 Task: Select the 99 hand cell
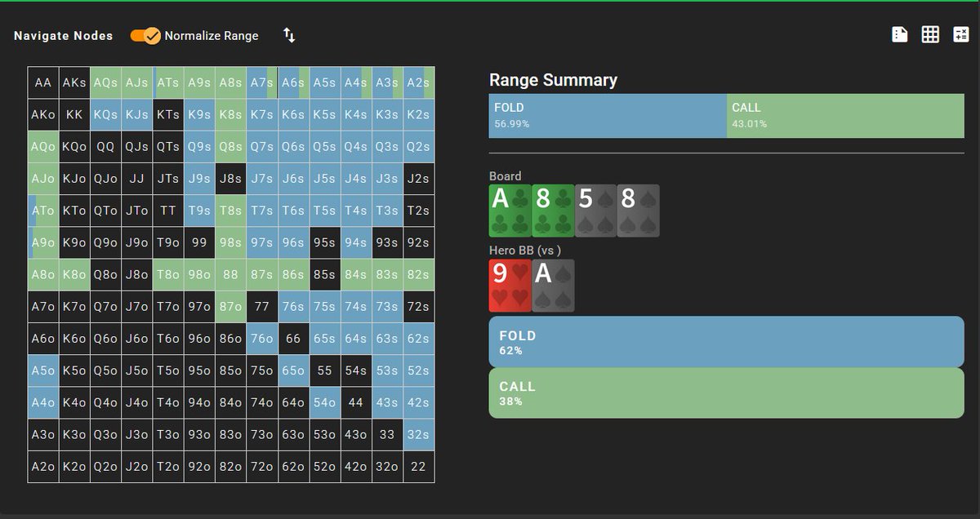pyautogui.click(x=199, y=242)
